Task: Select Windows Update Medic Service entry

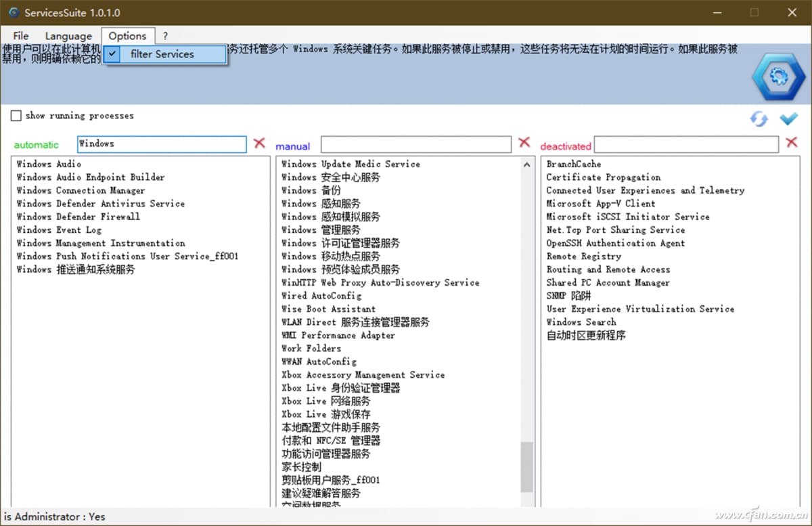Action: (351, 164)
